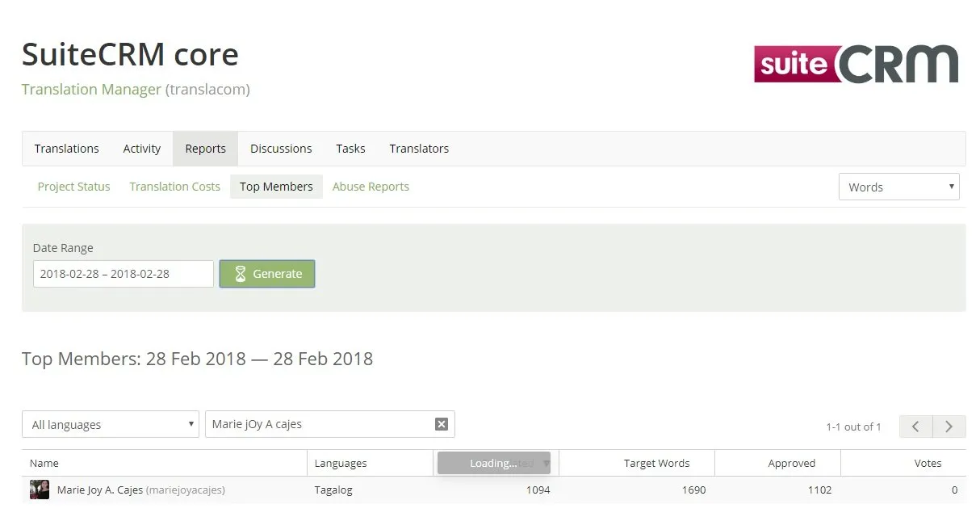The image size is (980, 517).
Task: Open the Discussions tab
Action: point(281,149)
